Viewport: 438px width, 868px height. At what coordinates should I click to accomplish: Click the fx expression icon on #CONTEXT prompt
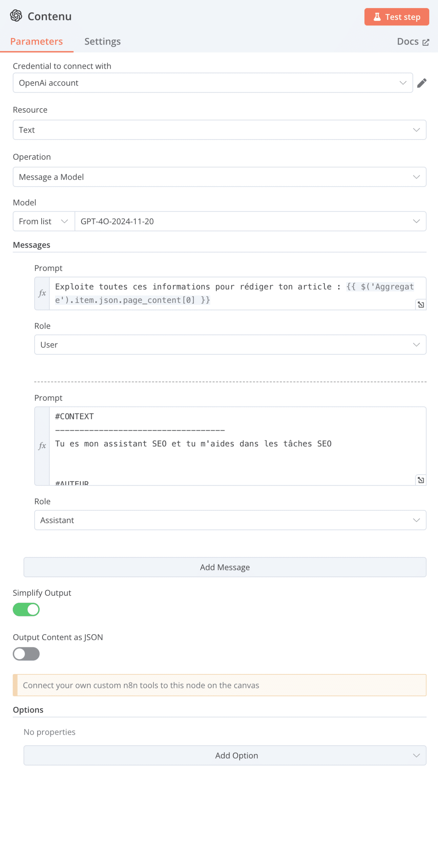click(x=42, y=446)
